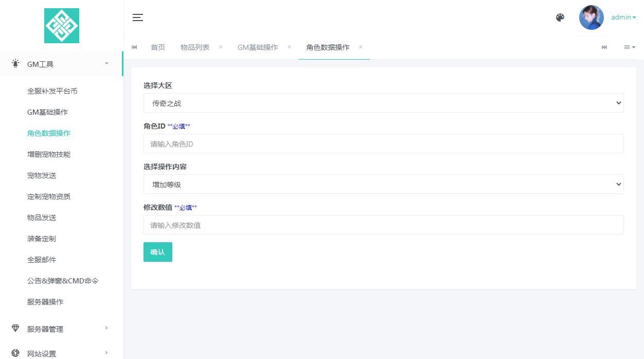Open the 选择大区 server dropdown
This screenshot has height=359, width=644.
click(384, 103)
